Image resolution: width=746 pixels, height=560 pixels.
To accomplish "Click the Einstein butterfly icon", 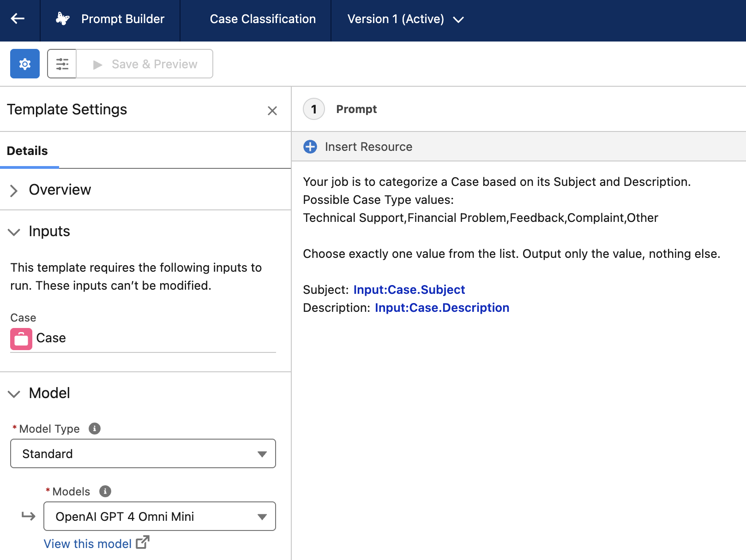I will point(63,19).
